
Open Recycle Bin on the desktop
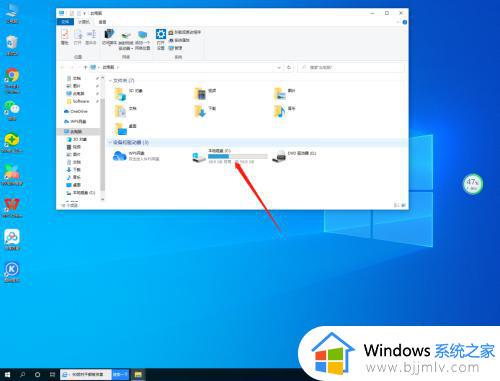click(12, 46)
